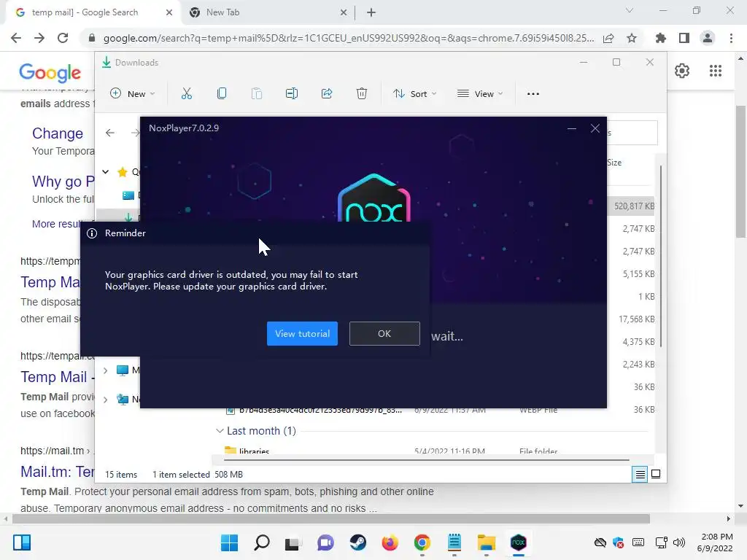This screenshot has width=747, height=560.
Task: Click the Delete trash icon in the Downloads toolbar
Action: 362,93
